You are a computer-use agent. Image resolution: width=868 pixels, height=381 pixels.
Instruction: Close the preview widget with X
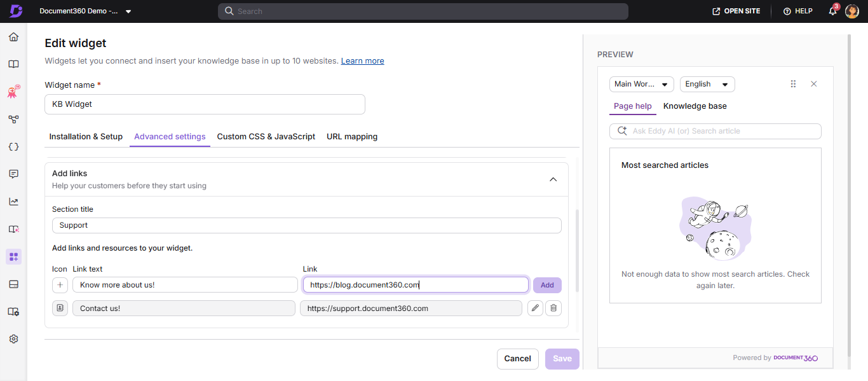[813, 84]
